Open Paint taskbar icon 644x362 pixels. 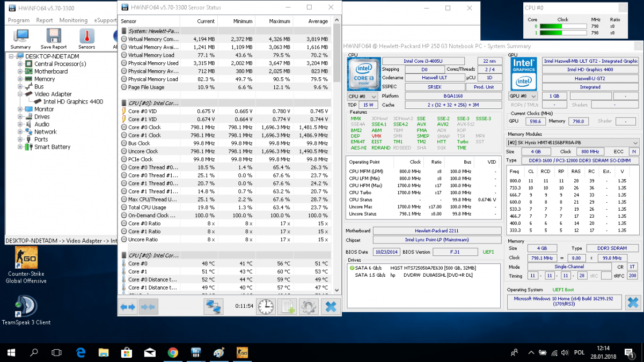point(219,352)
